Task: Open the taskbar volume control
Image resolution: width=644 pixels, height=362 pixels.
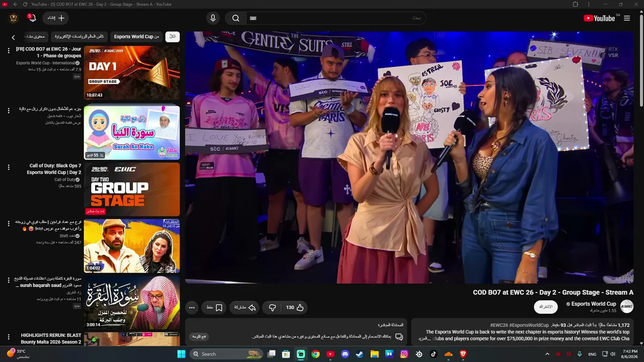Action: (613, 354)
